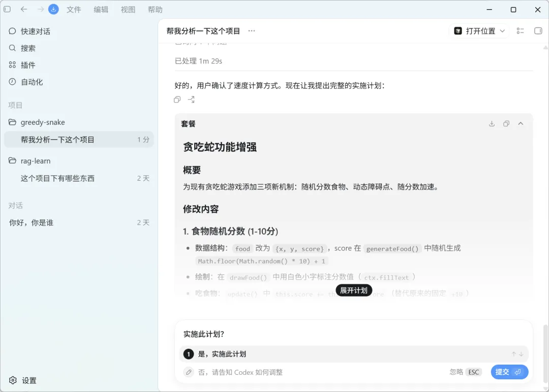Select option 1 是，实施此计划
This screenshot has height=392, width=549.
pos(354,354)
